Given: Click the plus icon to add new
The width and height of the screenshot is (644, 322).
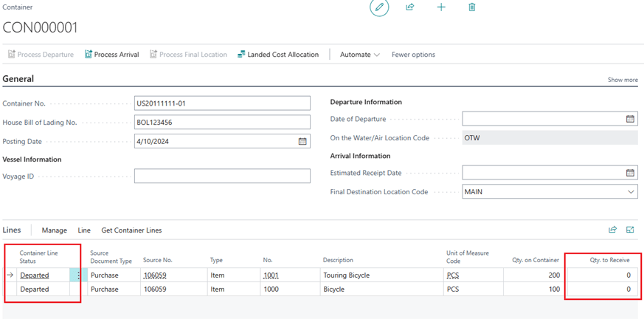Looking at the screenshot, I should (x=441, y=7).
